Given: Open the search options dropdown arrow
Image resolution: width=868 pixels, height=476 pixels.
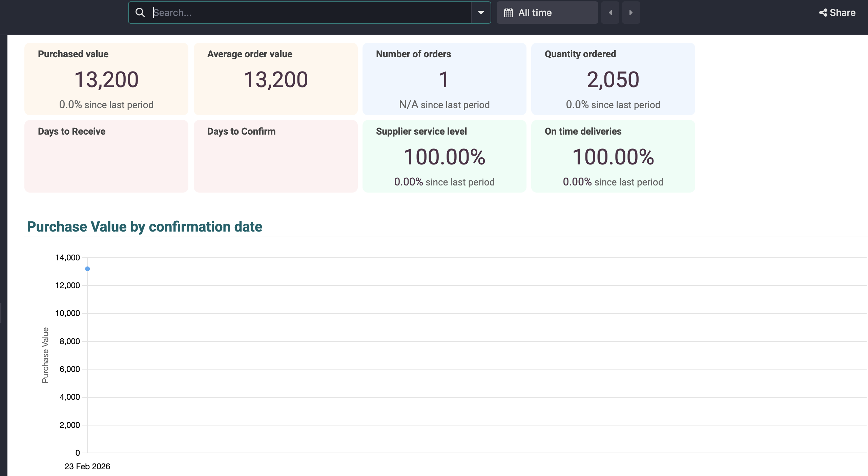Looking at the screenshot, I should pos(481,13).
